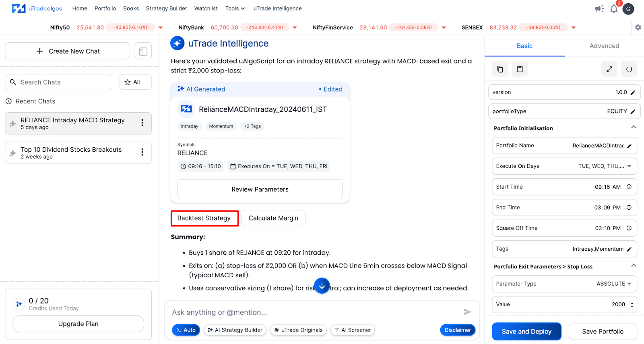Click the star icon on RELIANCE chat
Screen dimensions: 644x344
coord(13,124)
